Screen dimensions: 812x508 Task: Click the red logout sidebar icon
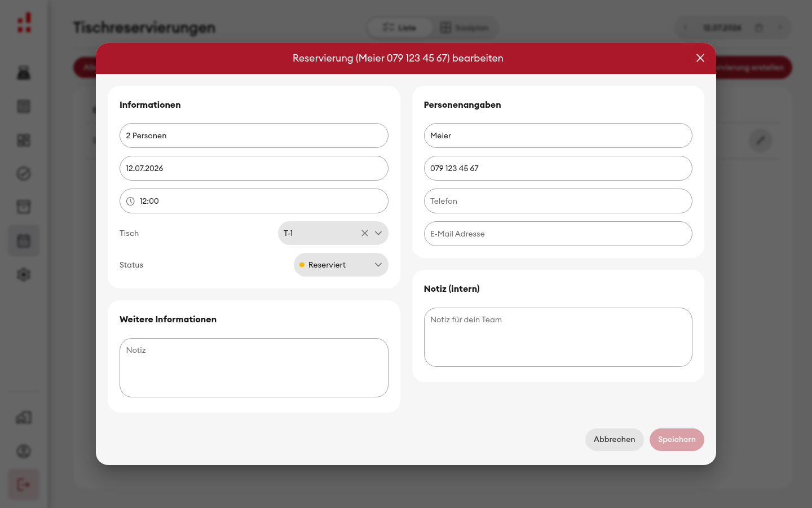24,484
